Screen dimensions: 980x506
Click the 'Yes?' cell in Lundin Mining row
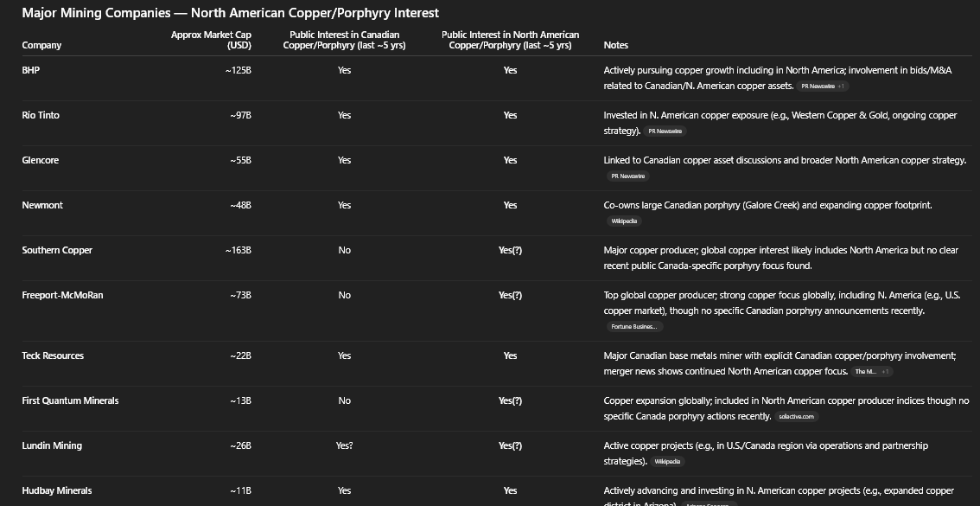click(344, 445)
